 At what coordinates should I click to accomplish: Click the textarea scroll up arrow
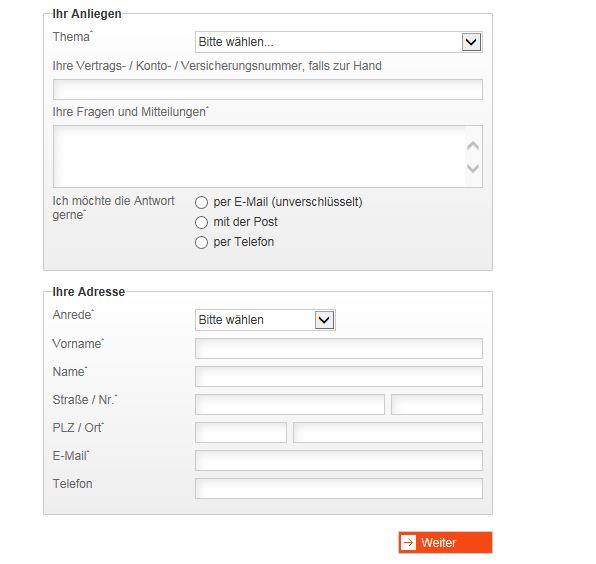(473, 146)
